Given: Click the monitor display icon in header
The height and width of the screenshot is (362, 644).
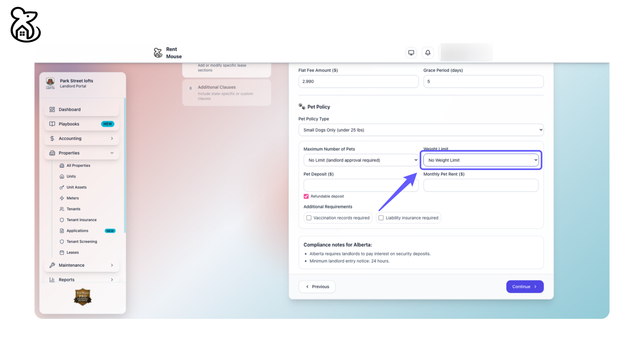Looking at the screenshot, I should click(x=411, y=53).
